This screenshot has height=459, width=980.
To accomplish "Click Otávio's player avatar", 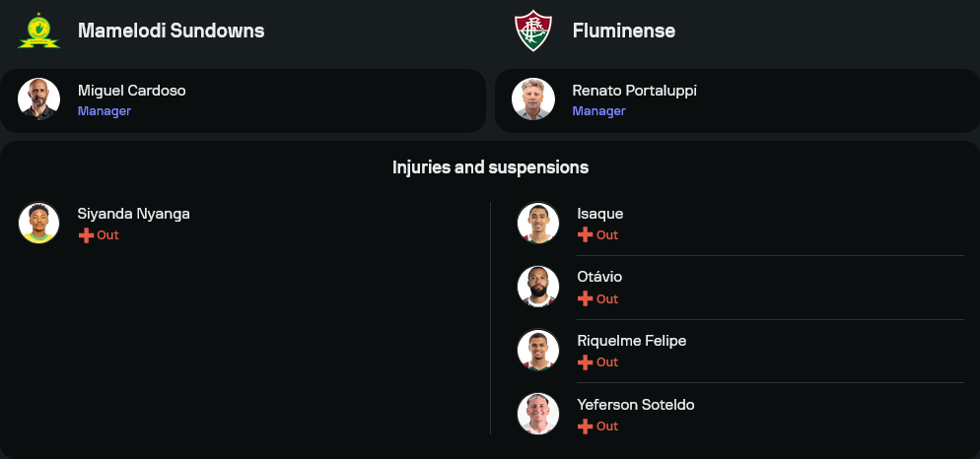I will pyautogui.click(x=538, y=287).
